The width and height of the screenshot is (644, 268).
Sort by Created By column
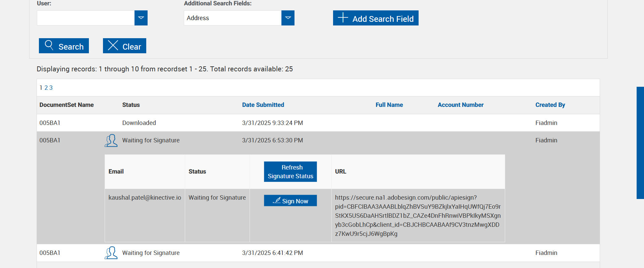[550, 105]
